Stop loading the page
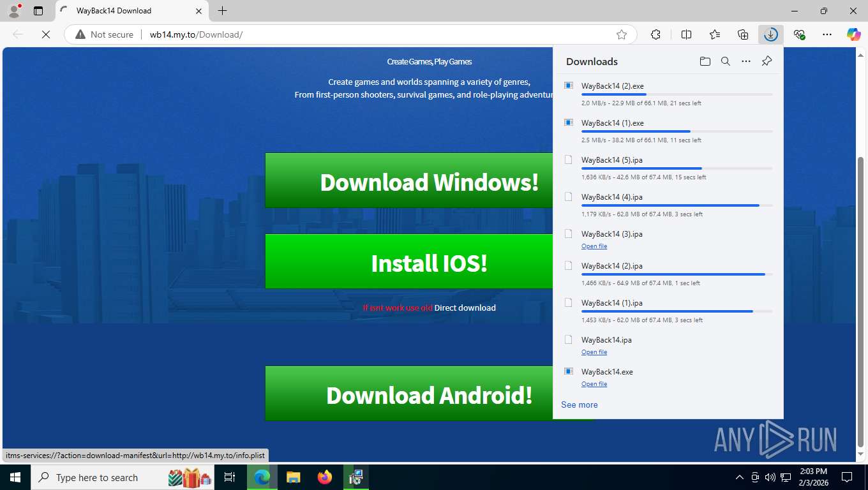 [46, 34]
